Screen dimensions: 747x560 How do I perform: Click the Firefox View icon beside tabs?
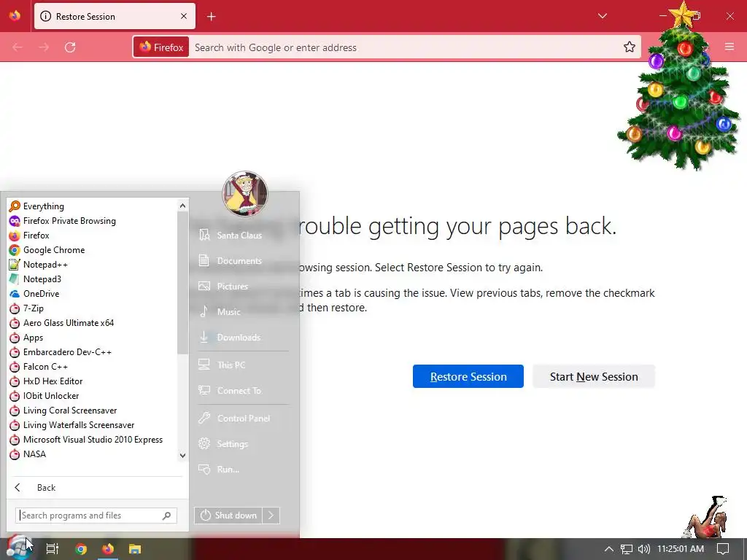tap(15, 16)
